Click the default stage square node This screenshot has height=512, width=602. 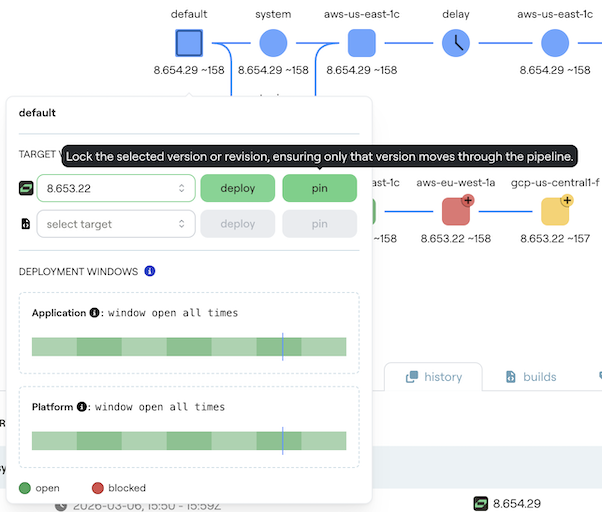[189, 43]
